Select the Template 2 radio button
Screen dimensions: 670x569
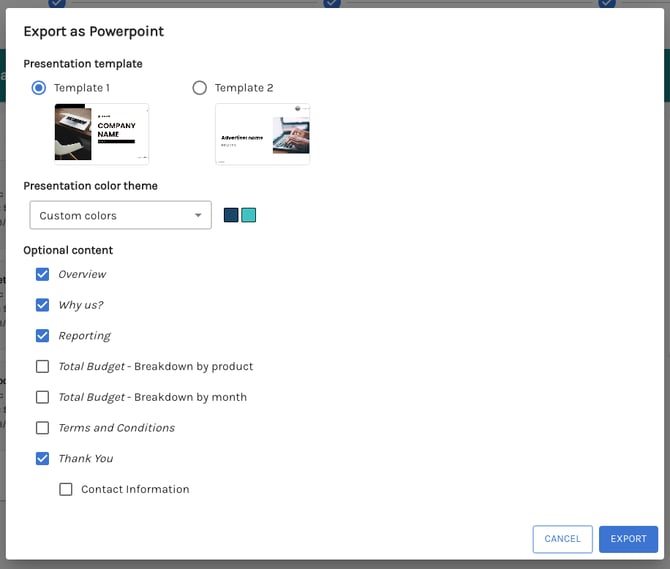pos(199,88)
